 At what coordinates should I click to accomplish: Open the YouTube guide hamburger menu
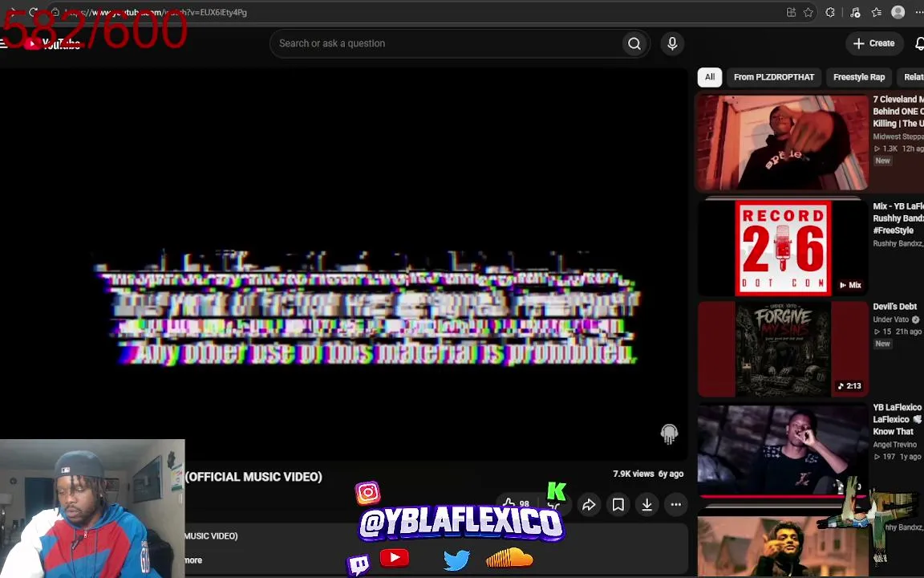click(3, 43)
